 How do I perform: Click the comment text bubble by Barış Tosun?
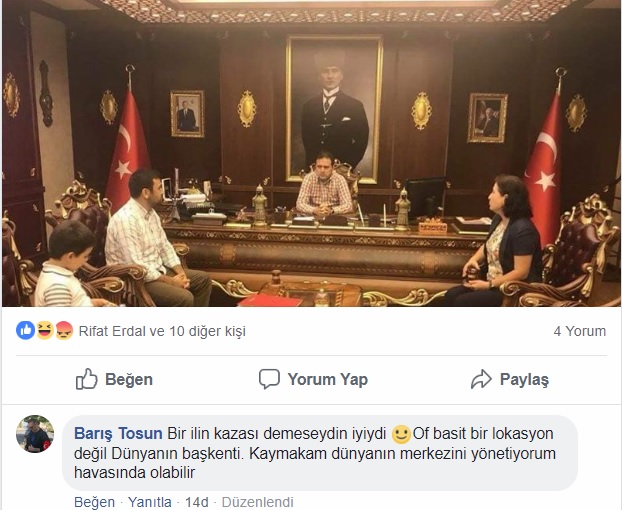coord(320,453)
